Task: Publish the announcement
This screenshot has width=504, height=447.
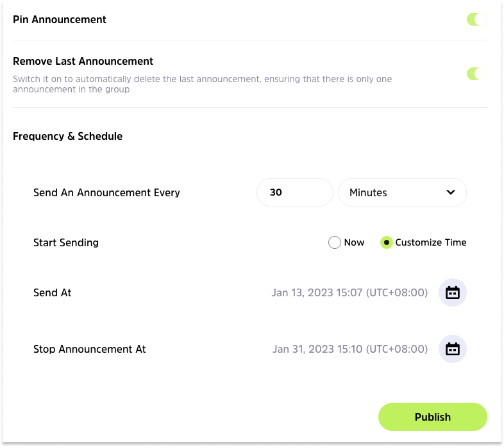Action: click(x=433, y=417)
